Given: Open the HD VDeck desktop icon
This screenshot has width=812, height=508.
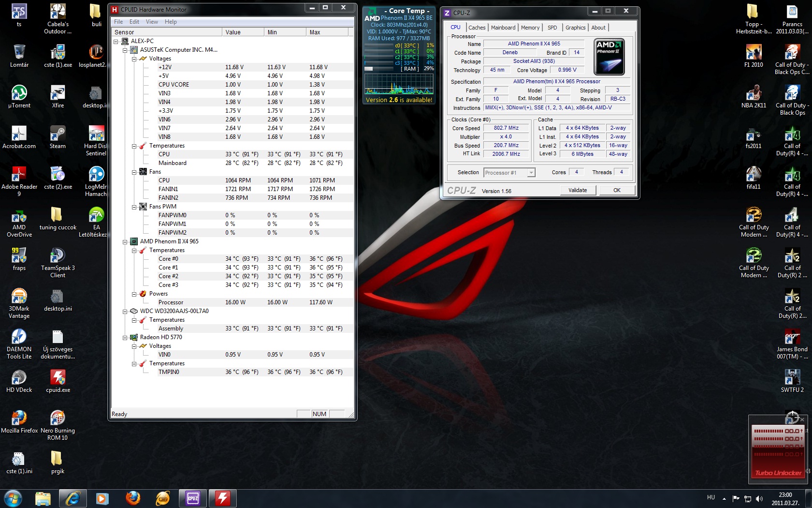Looking at the screenshot, I should click(x=19, y=381).
